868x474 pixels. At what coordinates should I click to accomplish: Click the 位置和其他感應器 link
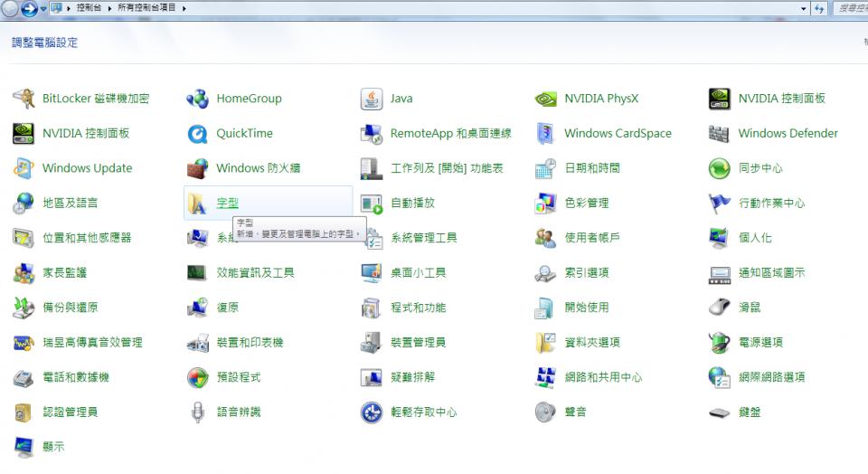tap(87, 238)
